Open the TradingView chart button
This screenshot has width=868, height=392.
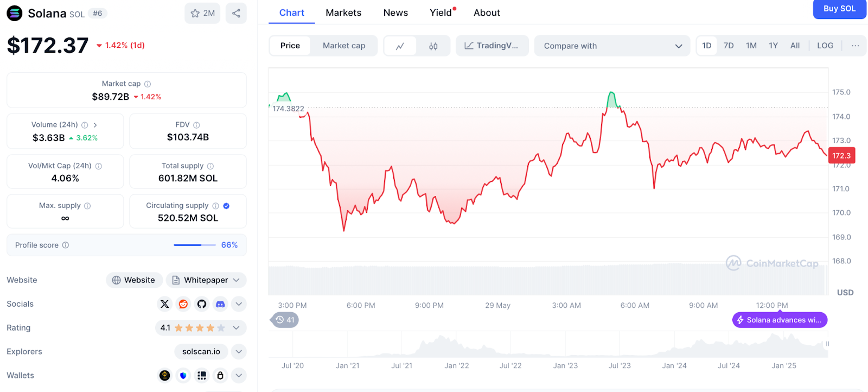click(492, 46)
